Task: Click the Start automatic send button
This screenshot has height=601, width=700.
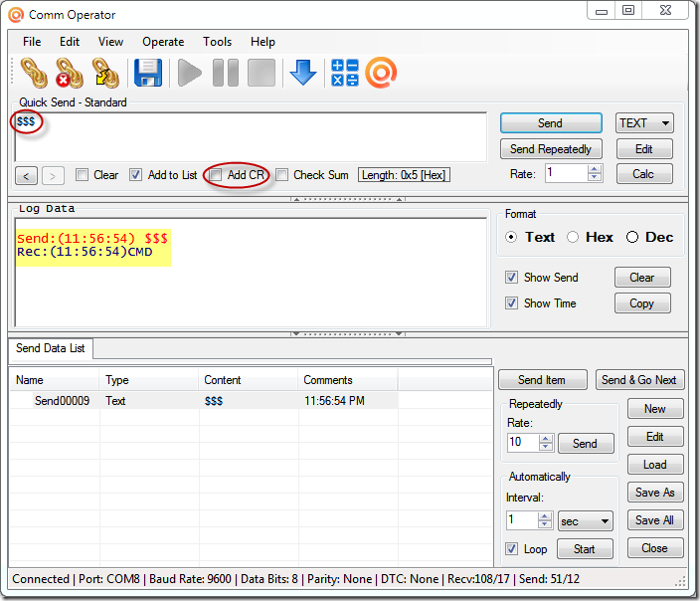Action: pos(585,548)
